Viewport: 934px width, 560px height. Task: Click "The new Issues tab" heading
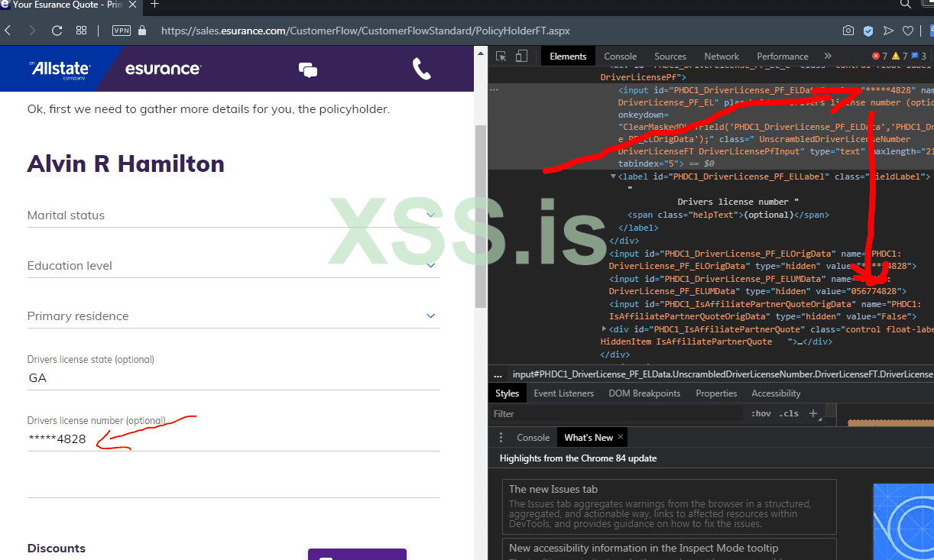(553, 489)
